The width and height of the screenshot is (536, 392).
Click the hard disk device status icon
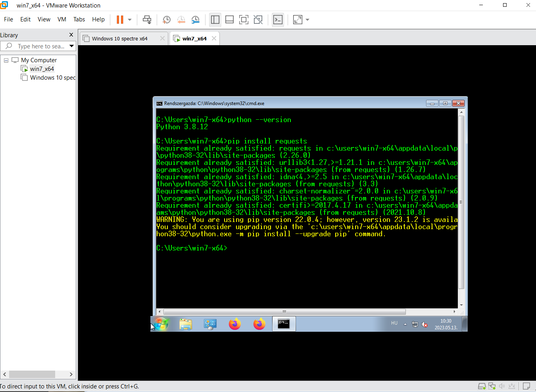(x=482, y=386)
